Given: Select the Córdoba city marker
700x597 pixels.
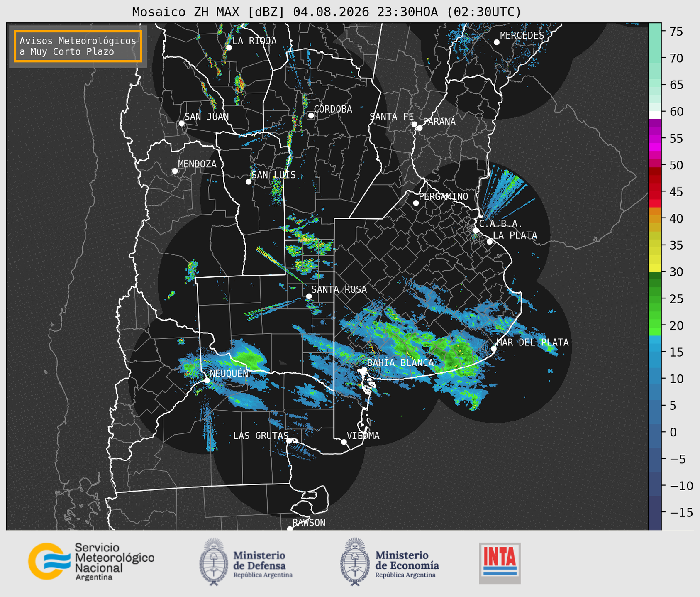Looking at the screenshot, I should (311, 115).
